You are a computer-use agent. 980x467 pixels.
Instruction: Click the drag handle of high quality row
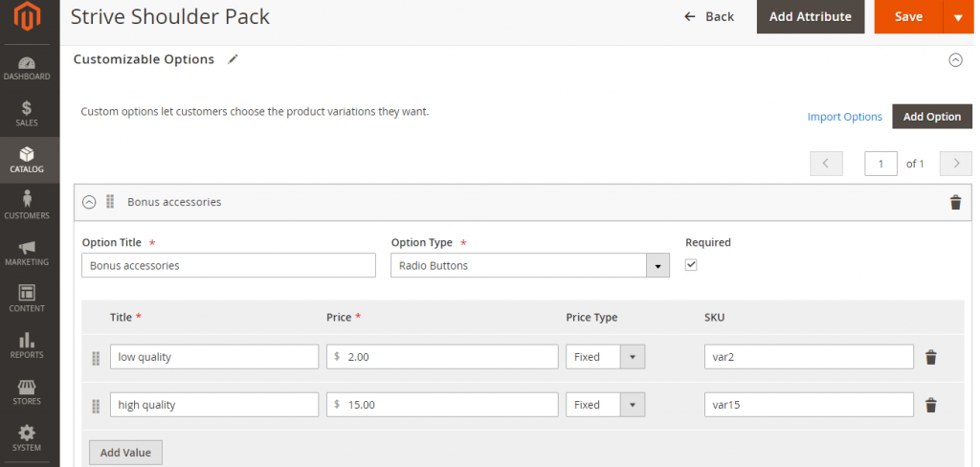[x=96, y=406]
